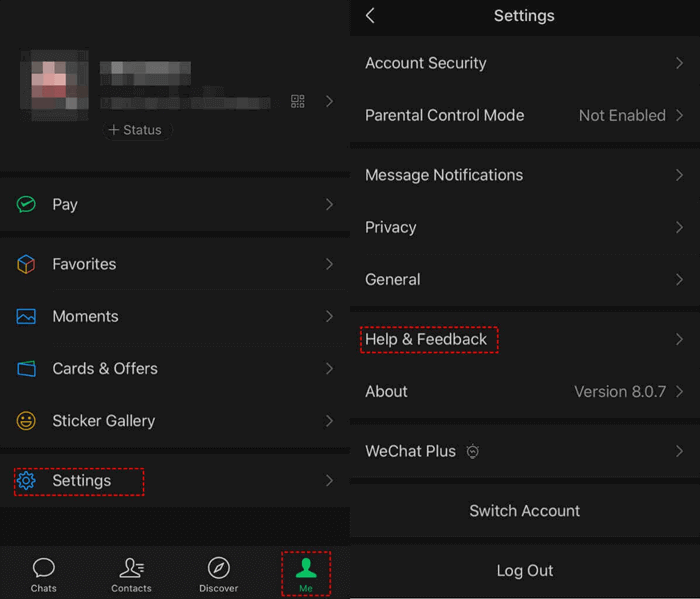Expand Account Security chevron

tap(679, 63)
